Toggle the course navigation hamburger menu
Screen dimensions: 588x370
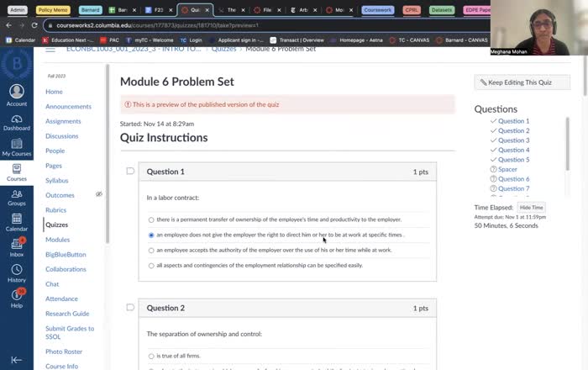pyautogui.click(x=50, y=49)
